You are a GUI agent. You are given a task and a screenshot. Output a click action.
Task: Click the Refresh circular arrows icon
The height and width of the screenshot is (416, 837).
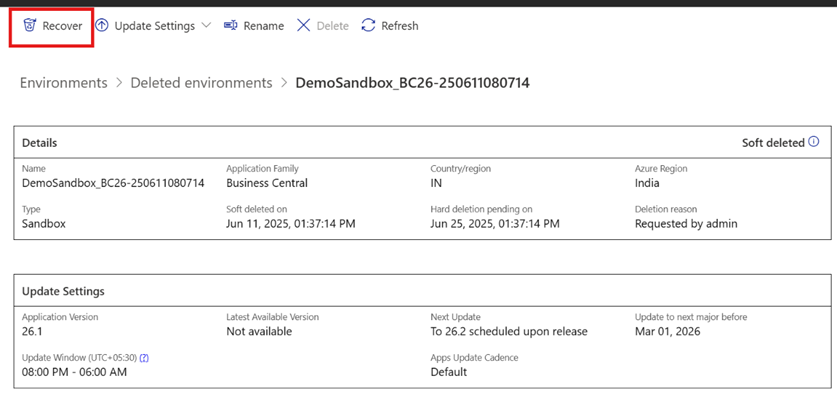click(368, 26)
